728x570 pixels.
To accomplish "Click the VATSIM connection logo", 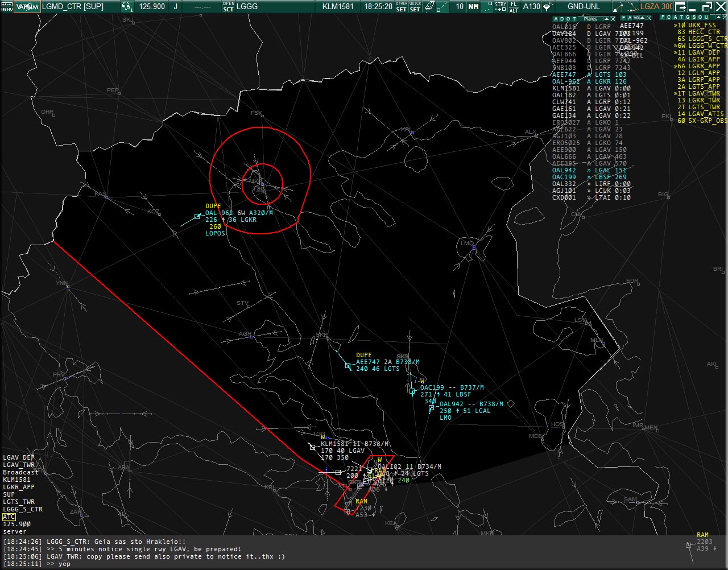I will (x=27, y=7).
